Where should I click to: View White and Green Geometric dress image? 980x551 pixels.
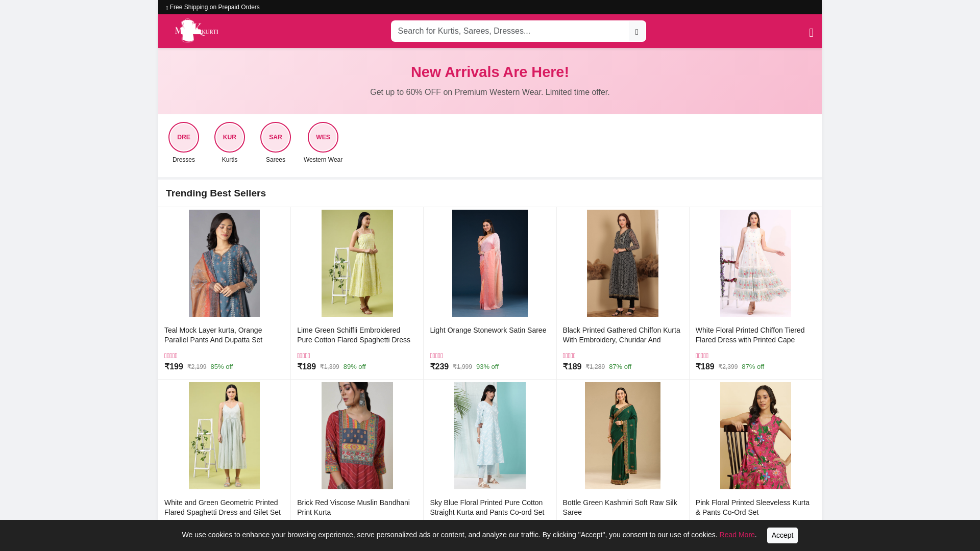[x=224, y=436]
